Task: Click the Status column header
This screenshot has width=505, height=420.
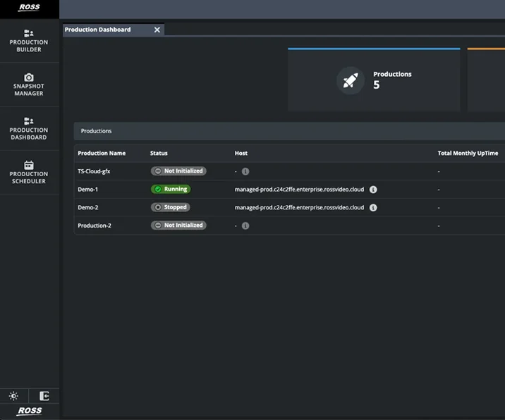Action: coord(159,153)
